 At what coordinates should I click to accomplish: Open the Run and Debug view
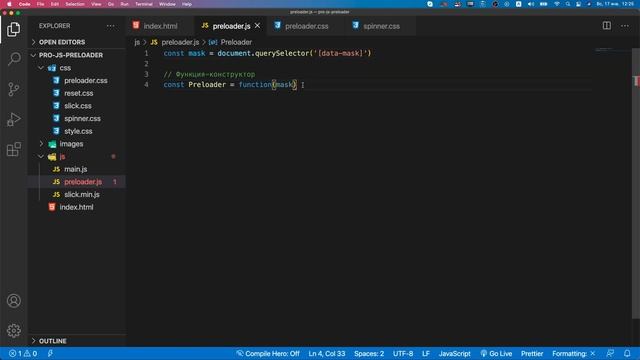pyautogui.click(x=13, y=119)
